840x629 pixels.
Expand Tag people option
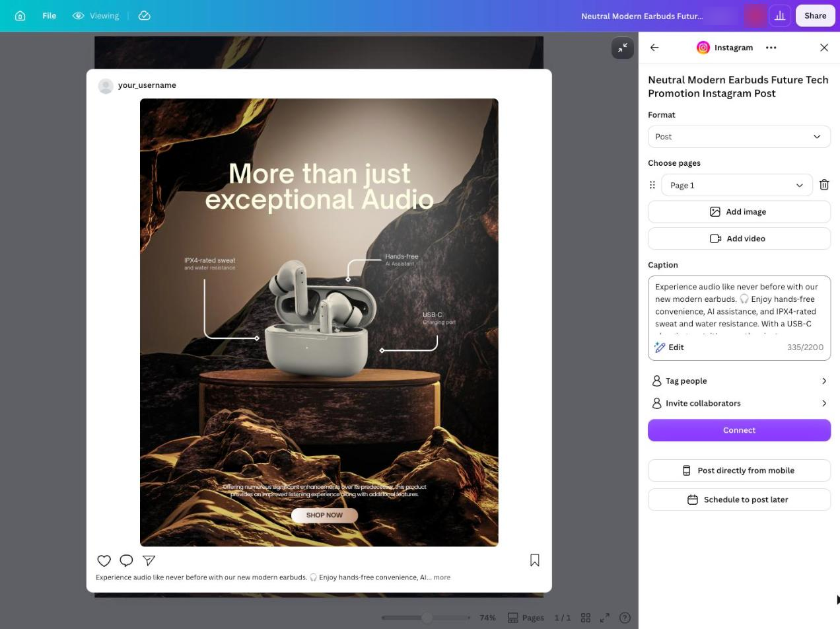(739, 381)
